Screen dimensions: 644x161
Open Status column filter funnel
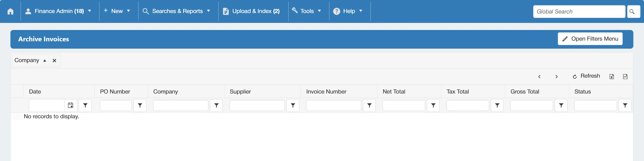click(625, 106)
